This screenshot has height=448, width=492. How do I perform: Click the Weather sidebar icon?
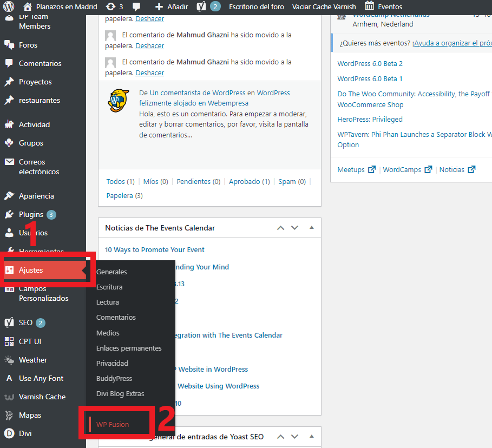(x=9, y=360)
